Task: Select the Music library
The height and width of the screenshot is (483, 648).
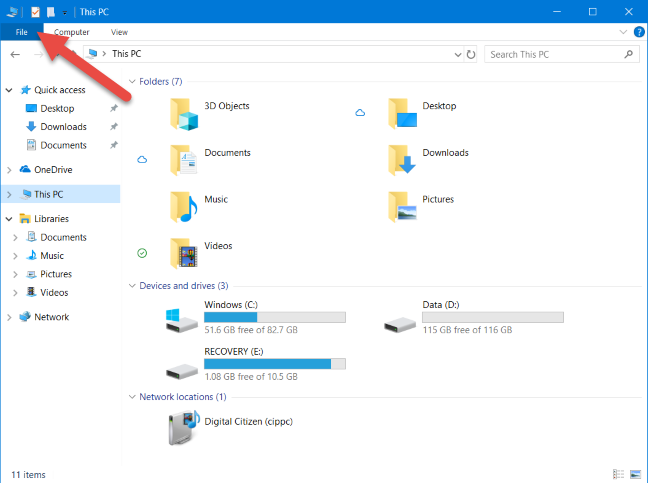Action: [52, 256]
